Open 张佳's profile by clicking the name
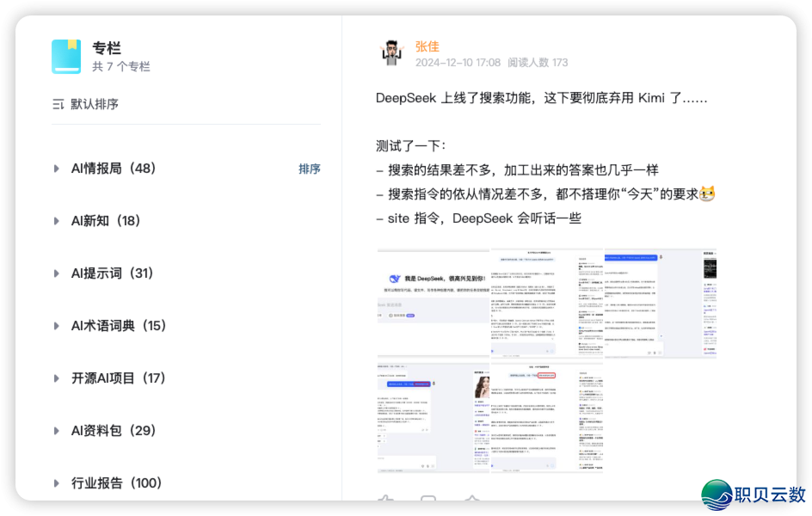The width and height of the screenshot is (812, 516). tap(428, 46)
